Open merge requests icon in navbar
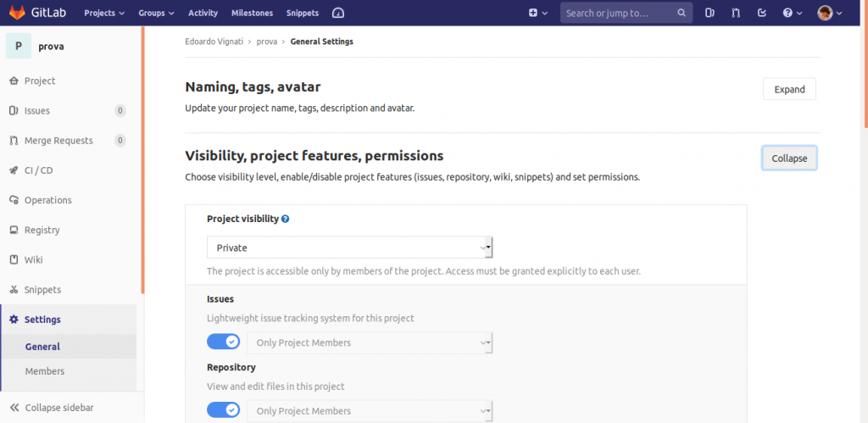The image size is (868, 423). point(736,13)
